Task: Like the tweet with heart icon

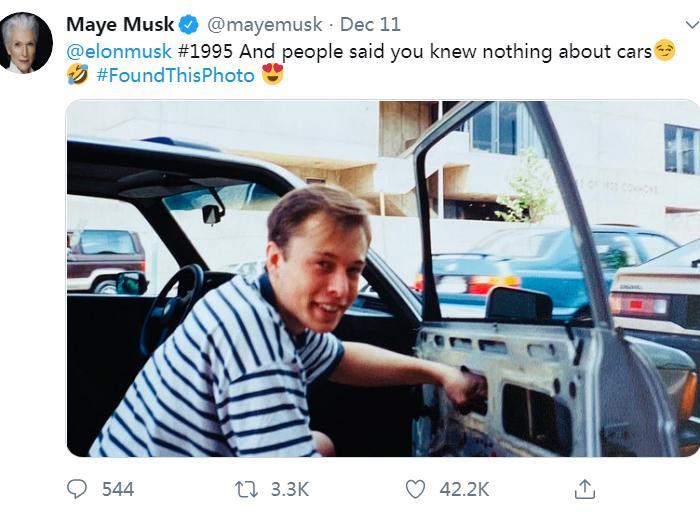Action: [x=415, y=489]
